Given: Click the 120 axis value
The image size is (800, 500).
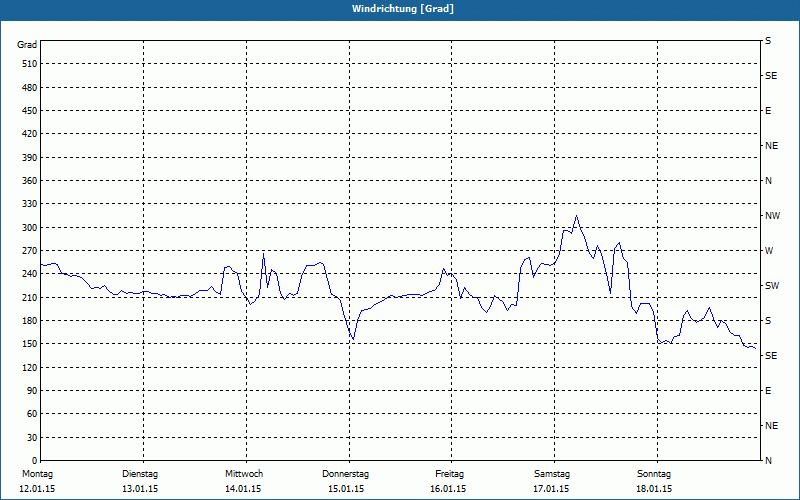Looking at the screenshot, I should [30, 367].
